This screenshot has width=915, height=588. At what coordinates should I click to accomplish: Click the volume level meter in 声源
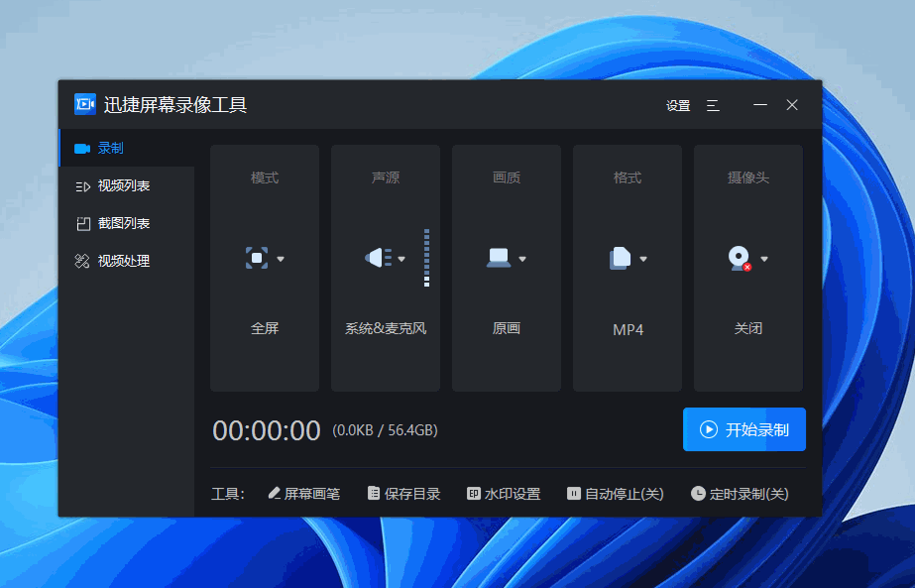426,258
